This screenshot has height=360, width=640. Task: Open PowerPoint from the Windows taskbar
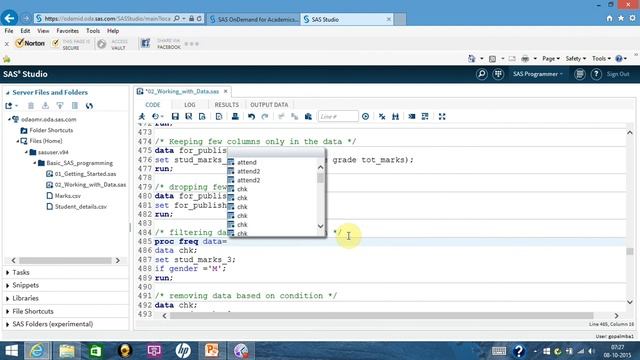[x=212, y=351]
